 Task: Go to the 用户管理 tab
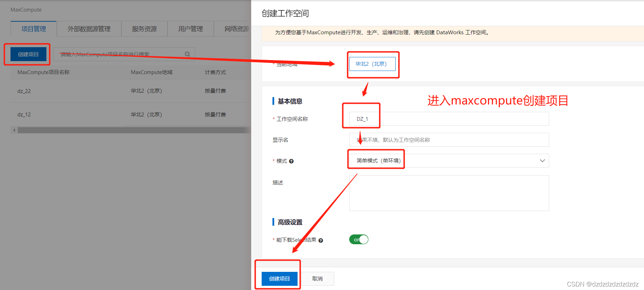click(x=190, y=29)
